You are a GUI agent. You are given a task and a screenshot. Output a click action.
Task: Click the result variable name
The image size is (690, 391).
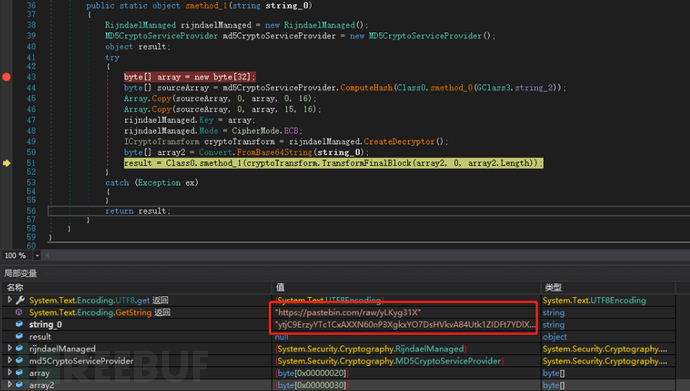click(x=40, y=337)
